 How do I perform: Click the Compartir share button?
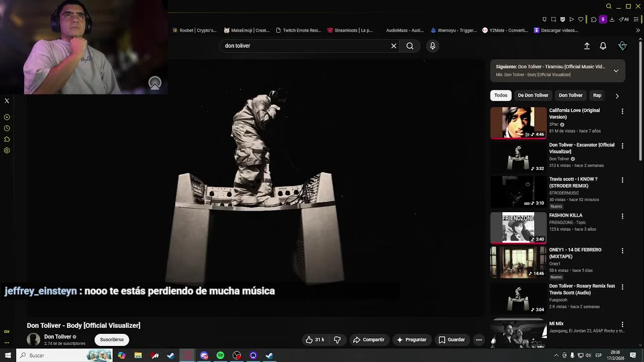369,340
